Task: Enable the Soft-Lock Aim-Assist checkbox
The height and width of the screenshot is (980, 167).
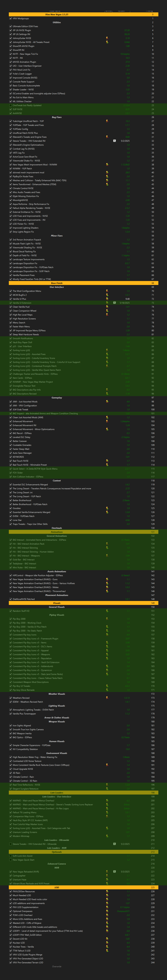Action: [10, 856]
